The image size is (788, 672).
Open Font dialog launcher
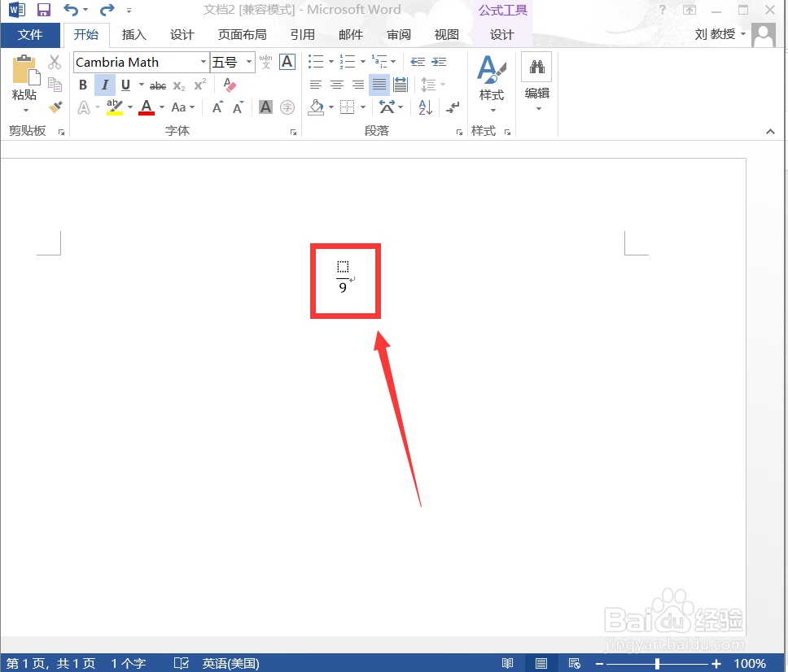pyautogui.click(x=293, y=132)
